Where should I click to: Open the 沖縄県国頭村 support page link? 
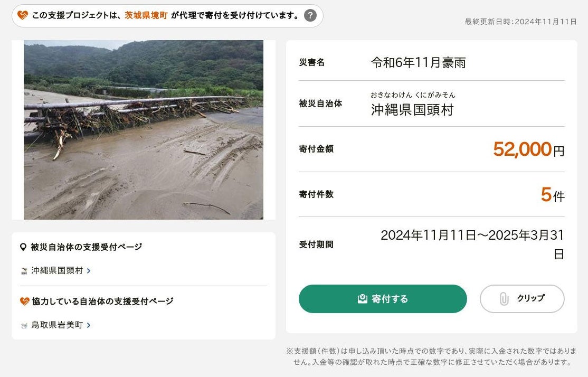57,271
